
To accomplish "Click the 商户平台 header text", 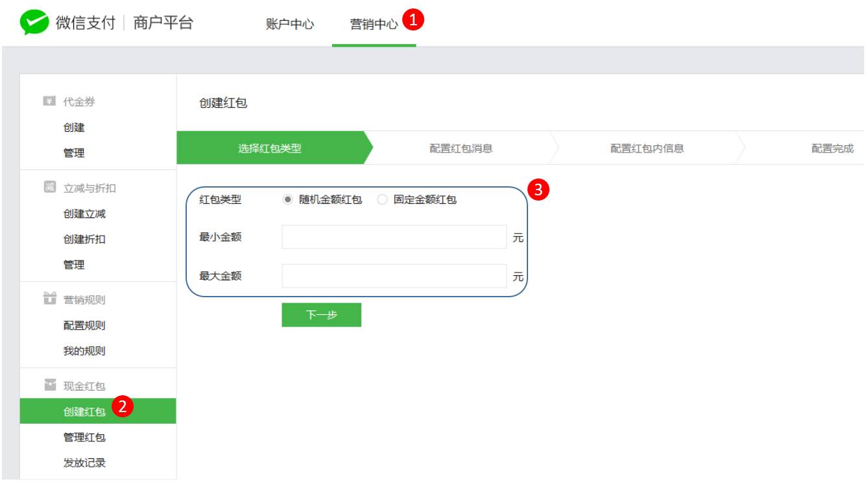I will 163,23.
